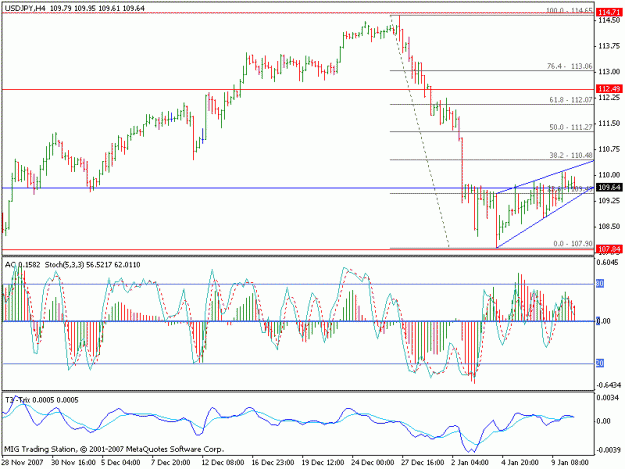Click the 2 Jan 04:00 date label
This screenshot has height=469, width=625.
[470, 463]
